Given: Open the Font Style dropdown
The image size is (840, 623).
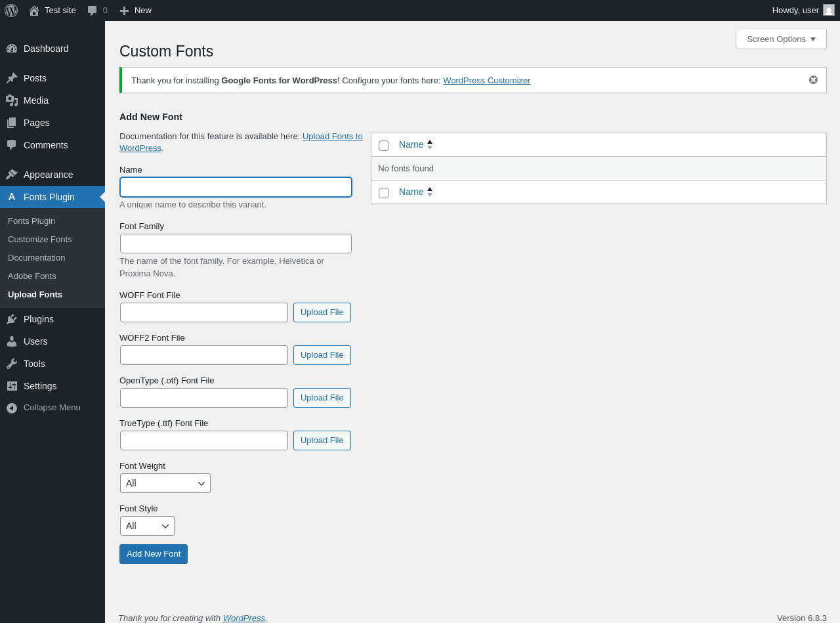Looking at the screenshot, I should [147, 526].
